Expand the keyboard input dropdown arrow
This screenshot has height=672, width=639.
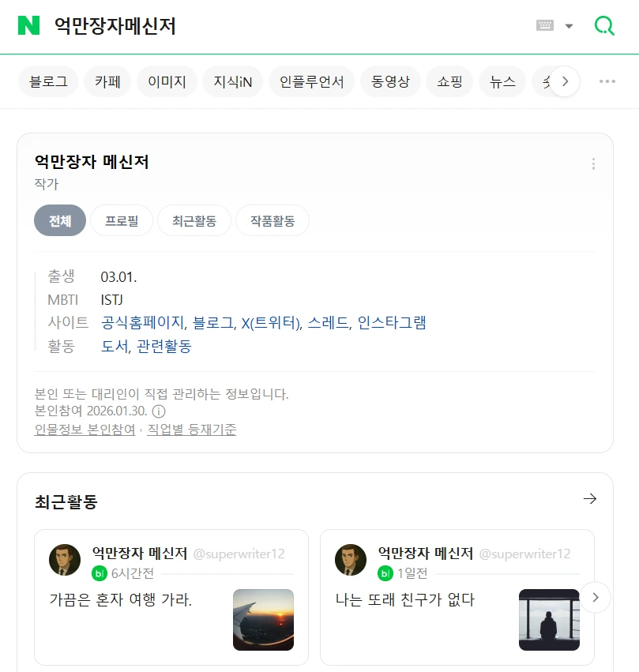pyautogui.click(x=569, y=26)
